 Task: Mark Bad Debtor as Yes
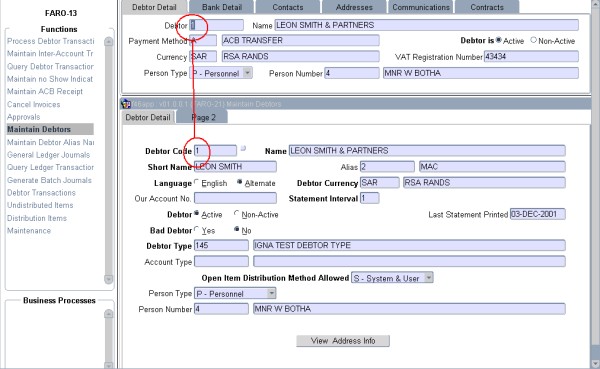coord(197,230)
